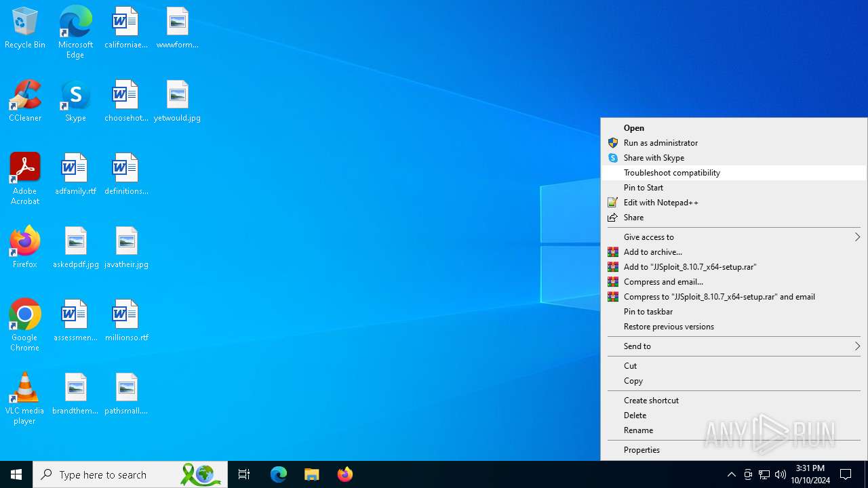Select the californiae... Word document icon
The height and width of the screenshot is (488, 868).
click(x=126, y=28)
